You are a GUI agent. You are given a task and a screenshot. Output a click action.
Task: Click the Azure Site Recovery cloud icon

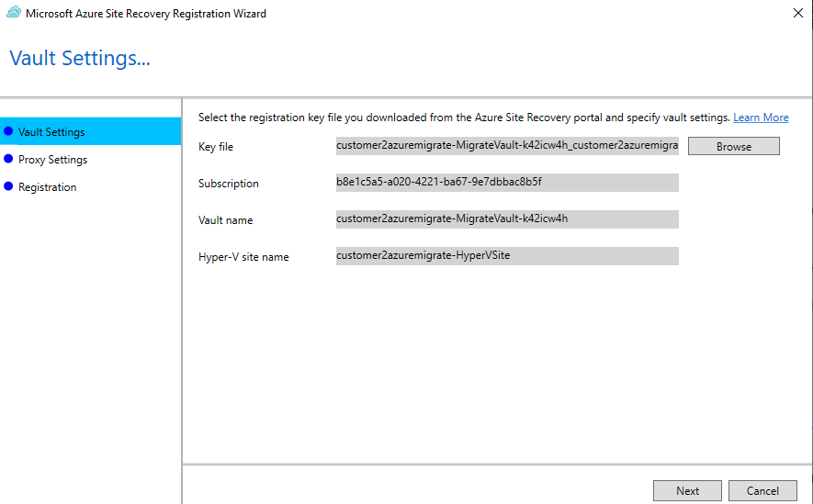[x=14, y=13]
